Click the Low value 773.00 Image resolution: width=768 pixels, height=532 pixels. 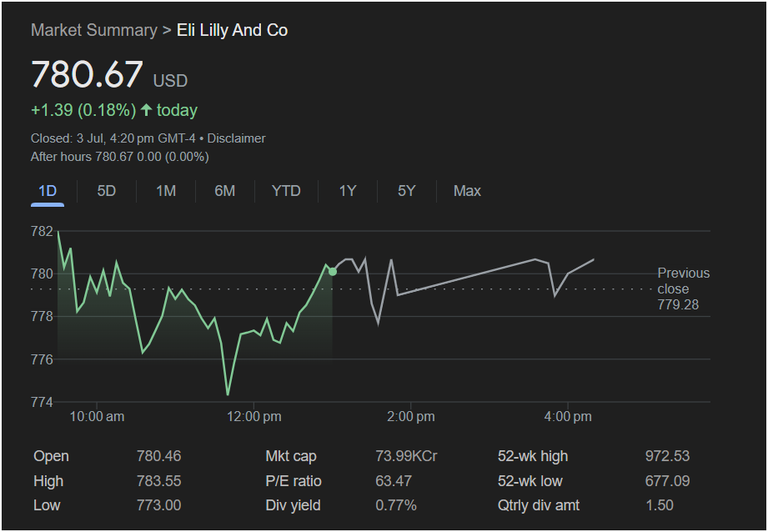coord(158,505)
